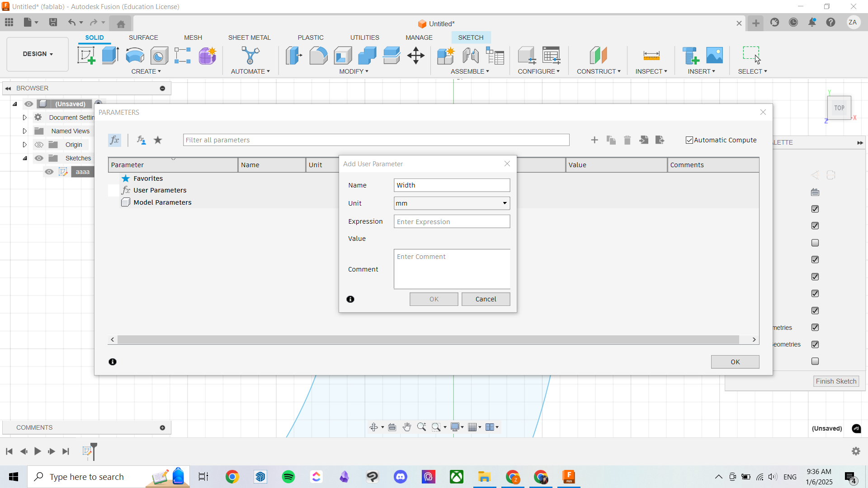Select the Fillet tool
This screenshot has width=868, height=488.
click(318, 56)
